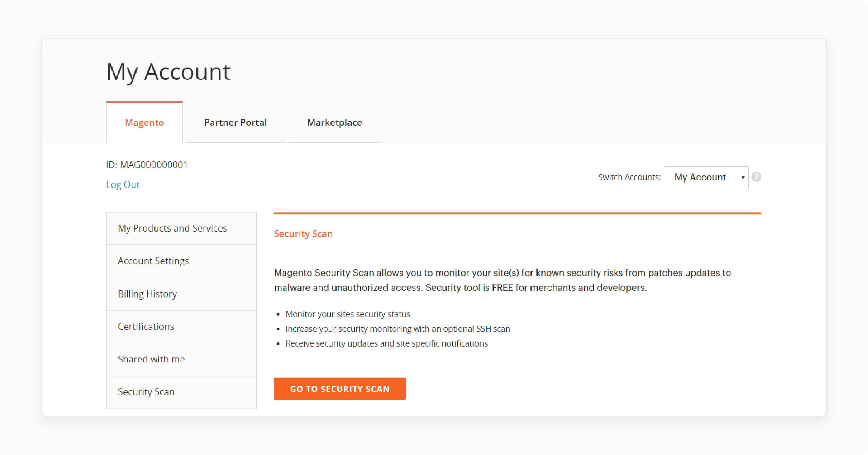Screen dimensions: 868x455
Task: Choose Security Scan in sidebar menu
Action: tap(181, 392)
